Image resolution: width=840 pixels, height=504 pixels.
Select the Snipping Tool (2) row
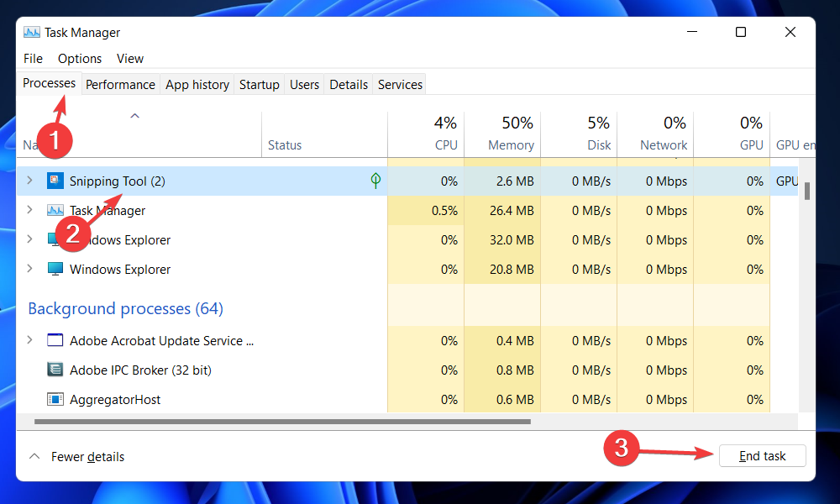click(x=407, y=181)
